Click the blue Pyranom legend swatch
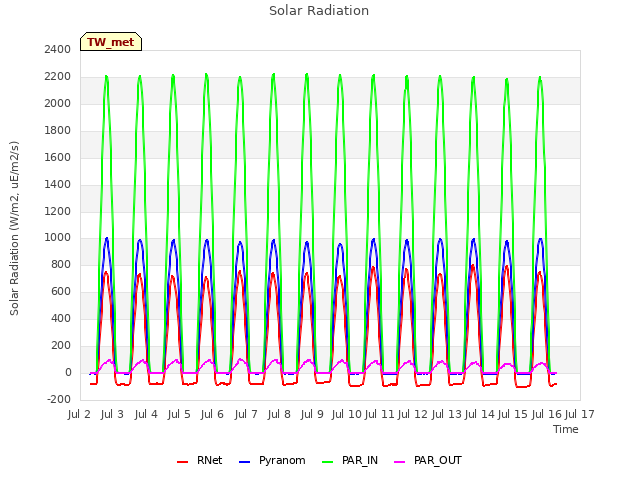Image resolution: width=640 pixels, height=480 pixels. pyautogui.click(x=244, y=462)
